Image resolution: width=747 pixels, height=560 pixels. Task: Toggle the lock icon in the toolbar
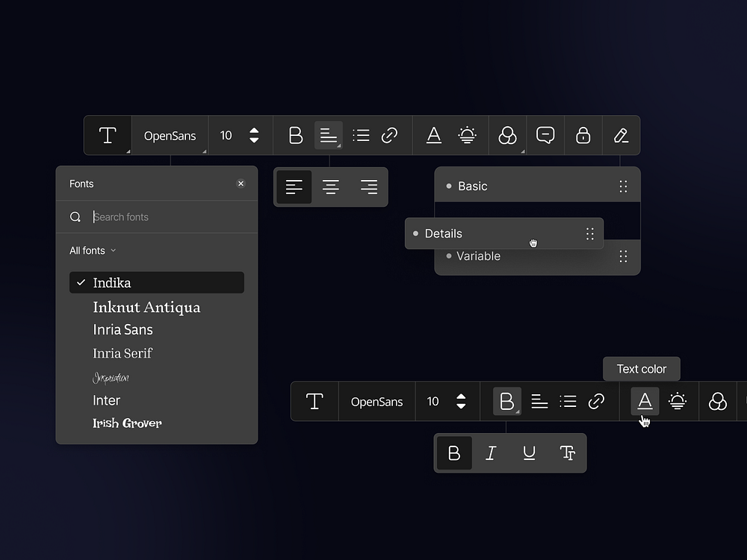[583, 135]
